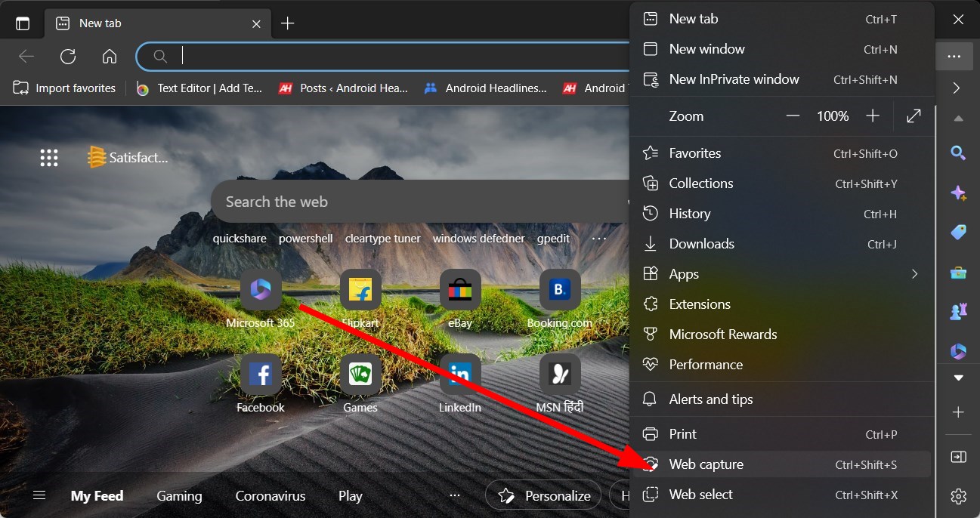Click the Personalize button

(543, 495)
